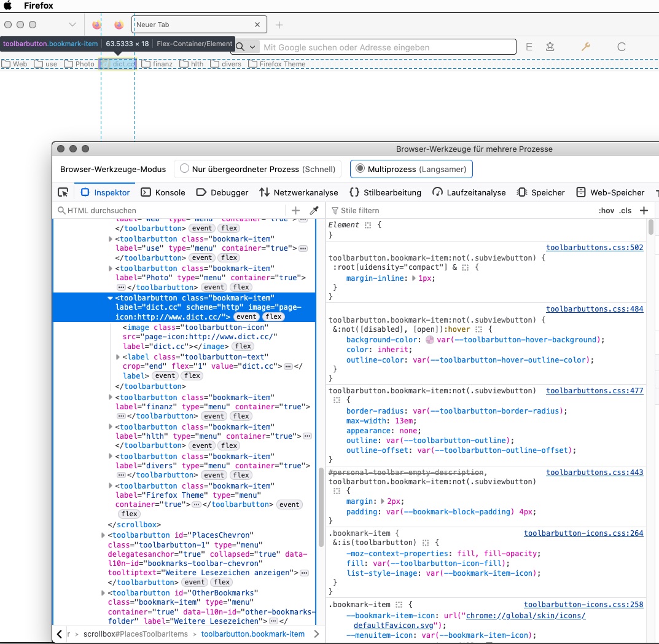Toggle the :hov pseudo-class panel

click(606, 211)
